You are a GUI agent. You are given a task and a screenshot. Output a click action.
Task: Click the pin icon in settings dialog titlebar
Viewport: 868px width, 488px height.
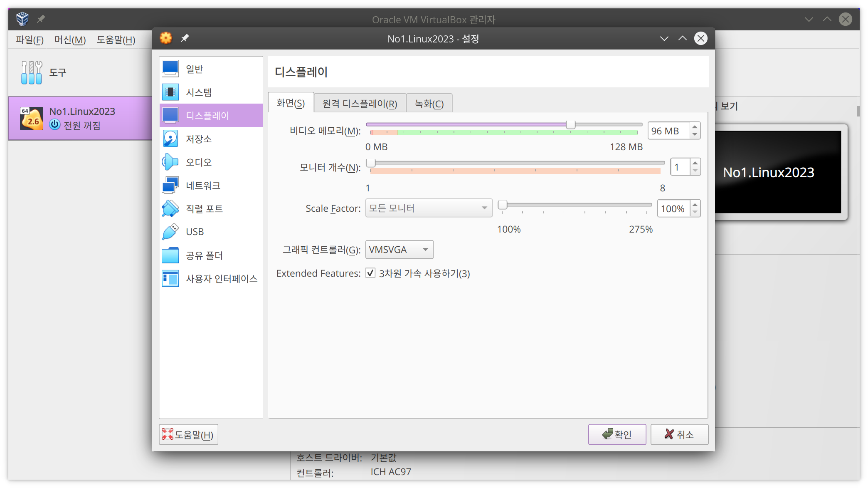pos(185,38)
